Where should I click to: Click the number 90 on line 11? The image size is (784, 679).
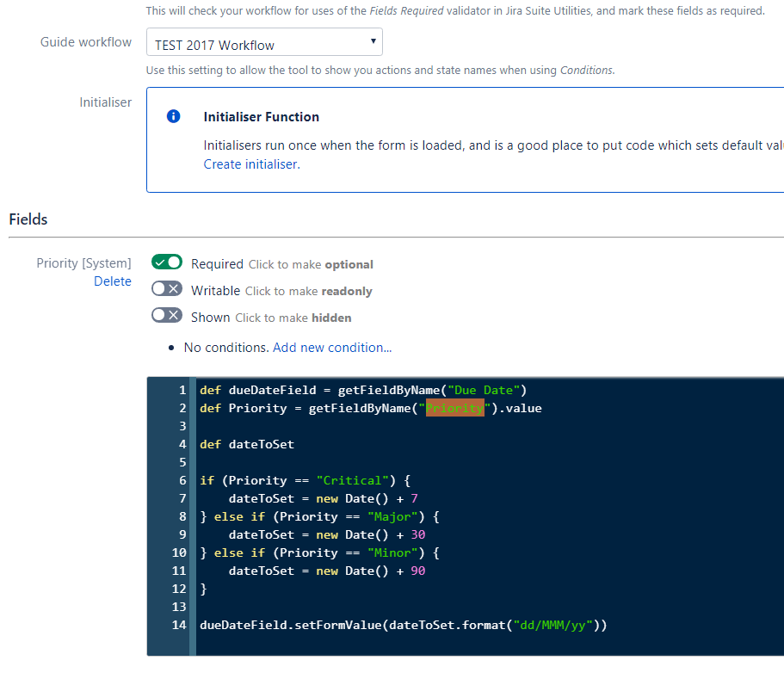point(418,571)
